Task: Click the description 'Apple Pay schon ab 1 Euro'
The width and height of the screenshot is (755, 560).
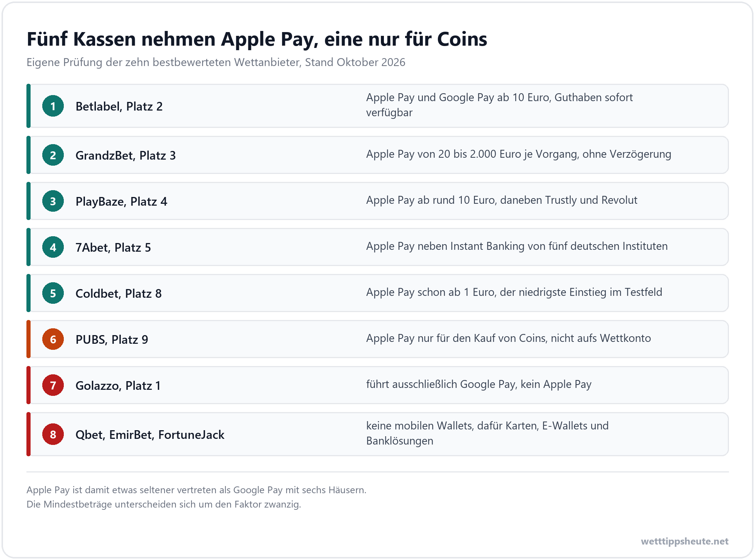Action: [x=514, y=292]
